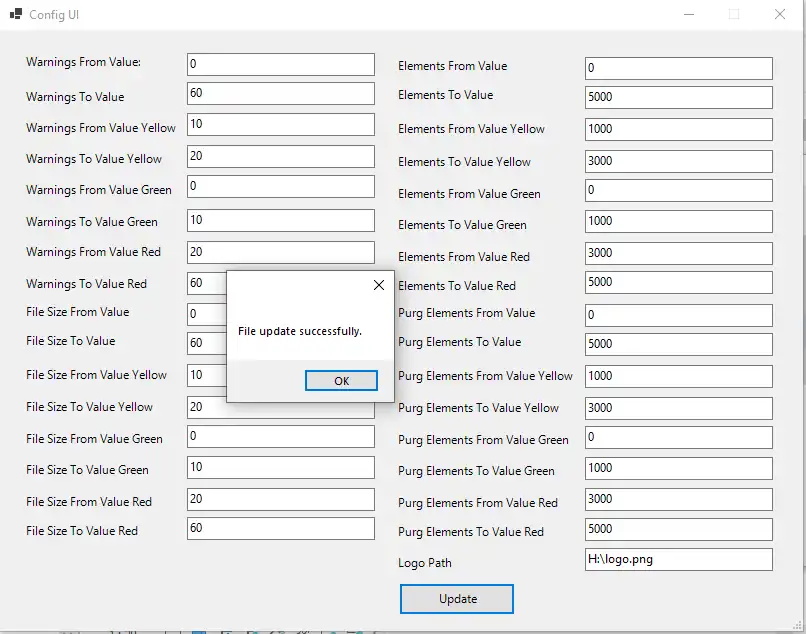Click the 'Logo Path' label

click(x=425, y=563)
